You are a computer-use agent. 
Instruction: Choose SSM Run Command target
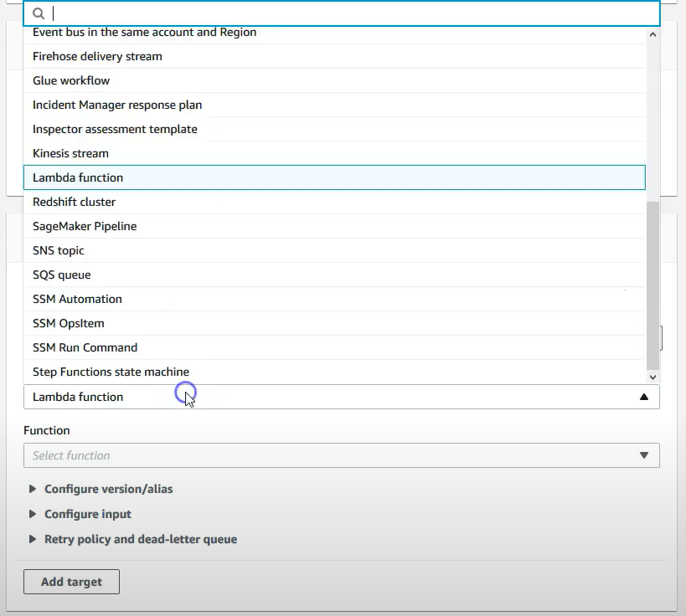coord(334,347)
